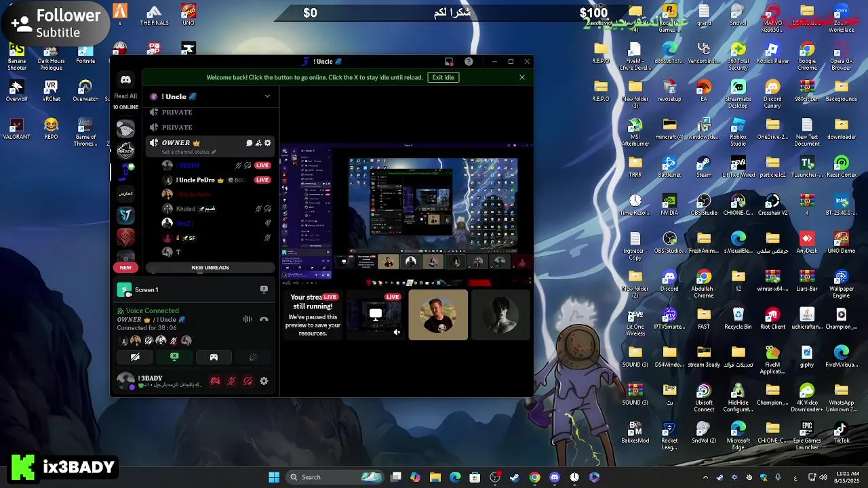The image size is (868, 488).
Task: Turn on the camera button
Action: (135, 357)
